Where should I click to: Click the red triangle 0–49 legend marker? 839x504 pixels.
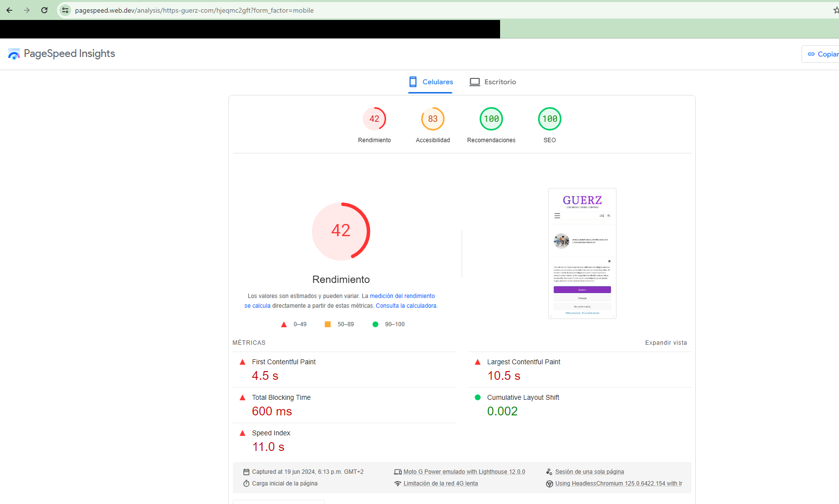click(284, 324)
